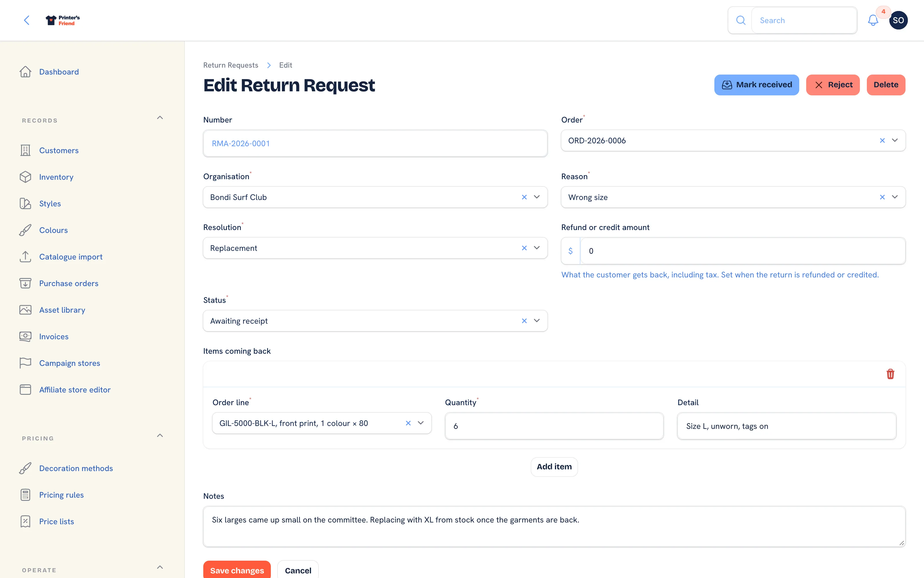Click Add item button
The width and height of the screenshot is (924, 578).
(554, 467)
